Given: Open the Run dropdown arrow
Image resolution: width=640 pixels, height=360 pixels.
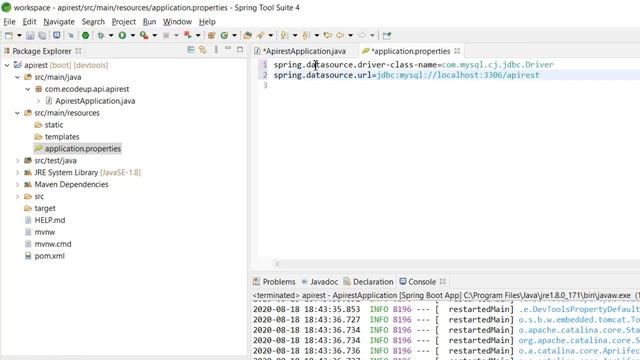Looking at the screenshot, I should click(132, 36).
